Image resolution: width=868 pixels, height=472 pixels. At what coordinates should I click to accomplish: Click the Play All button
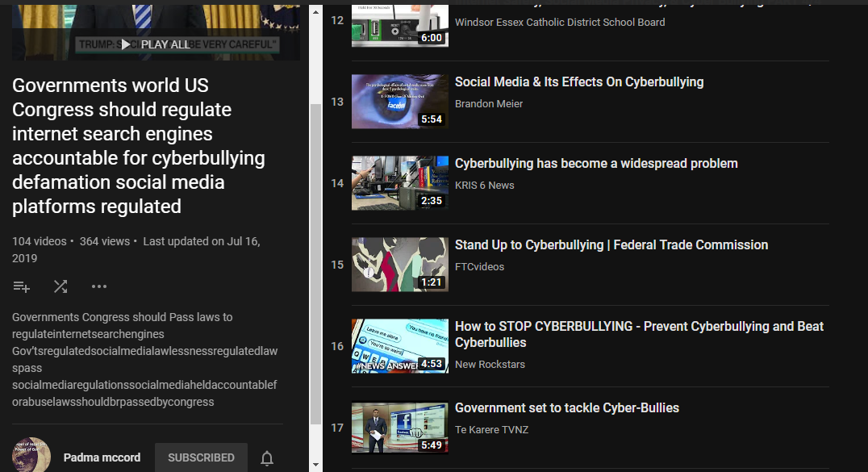(x=156, y=44)
